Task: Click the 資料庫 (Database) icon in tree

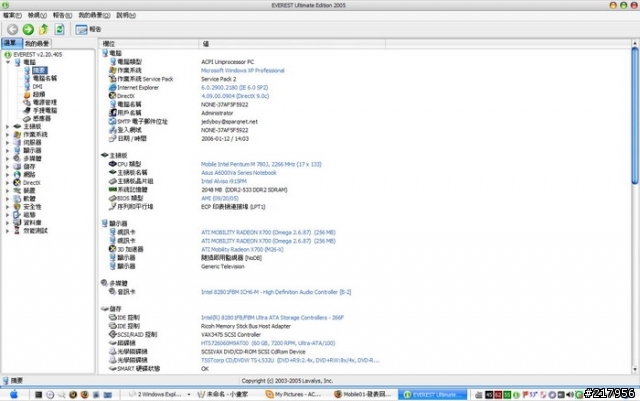Action: tap(17, 223)
